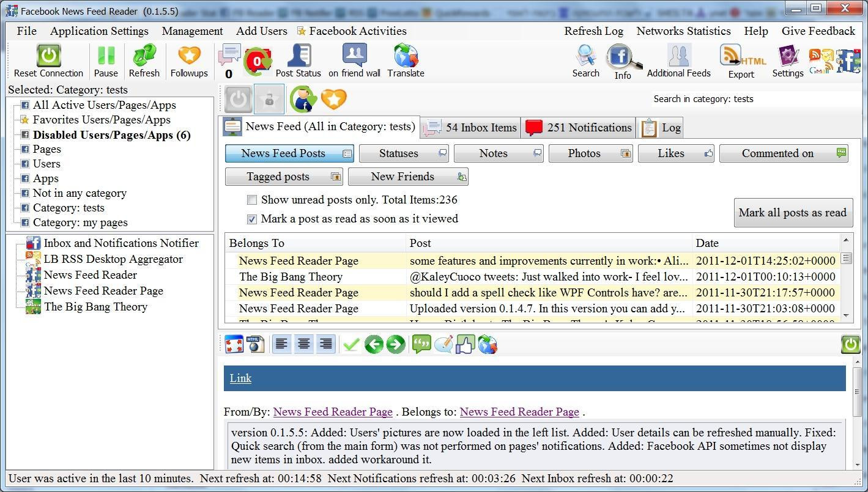Open Networks Statistics menu

[x=683, y=31]
